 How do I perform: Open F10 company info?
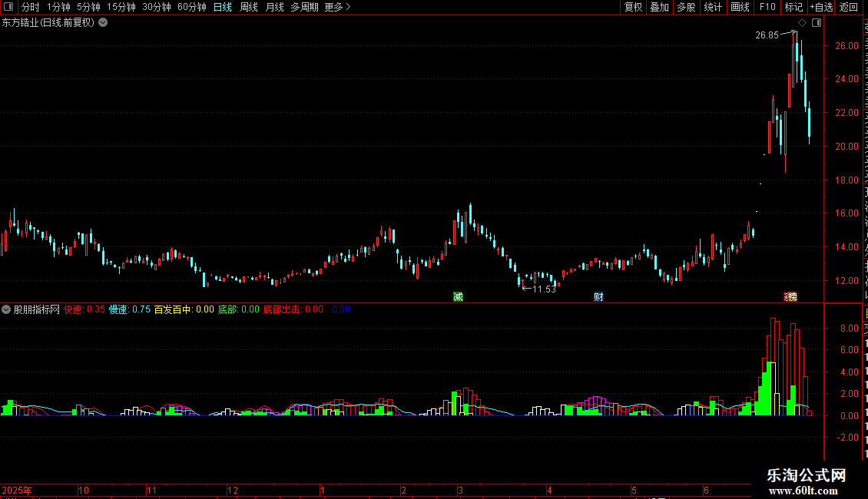click(x=767, y=7)
